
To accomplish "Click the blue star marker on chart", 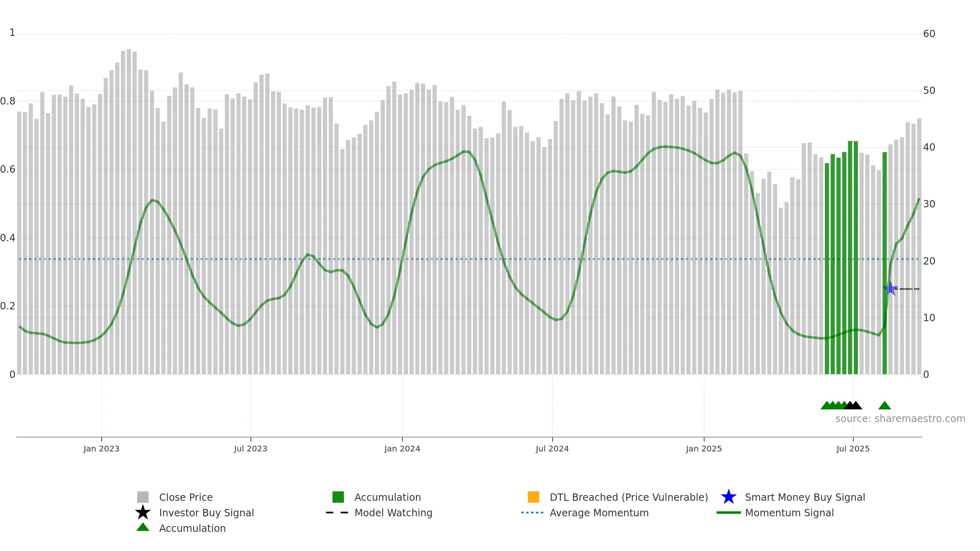I will [x=890, y=289].
